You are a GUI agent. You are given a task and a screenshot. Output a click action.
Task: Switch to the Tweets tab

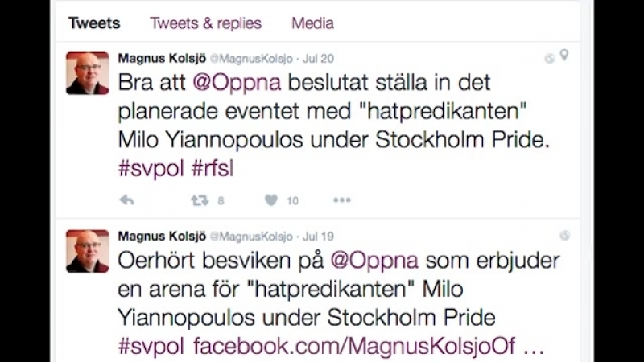tap(94, 23)
